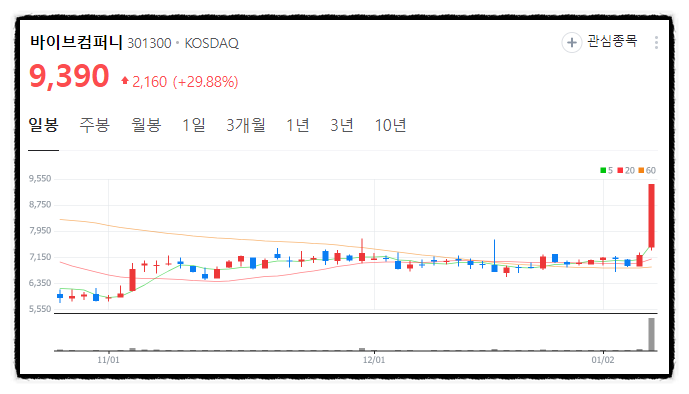Click the KOSDAQ market label

[211, 43]
